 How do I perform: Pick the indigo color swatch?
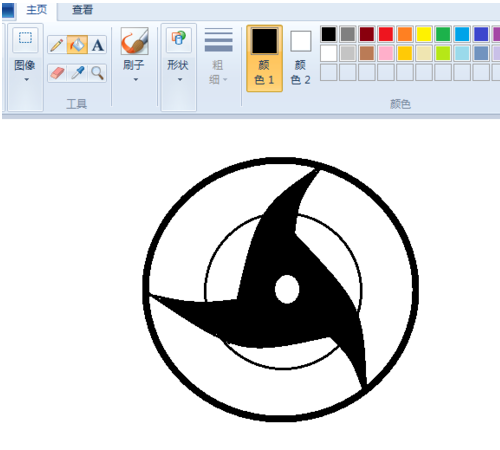(481, 34)
